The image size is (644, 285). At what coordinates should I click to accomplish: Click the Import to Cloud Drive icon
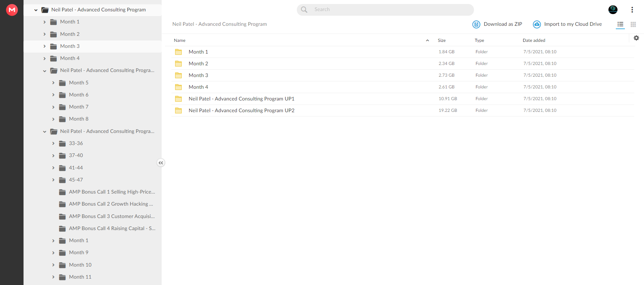537,24
